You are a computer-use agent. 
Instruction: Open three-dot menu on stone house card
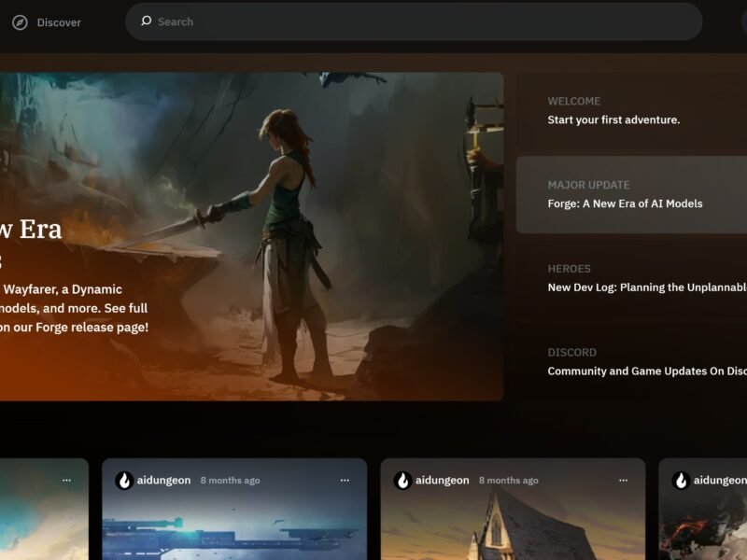(x=623, y=481)
